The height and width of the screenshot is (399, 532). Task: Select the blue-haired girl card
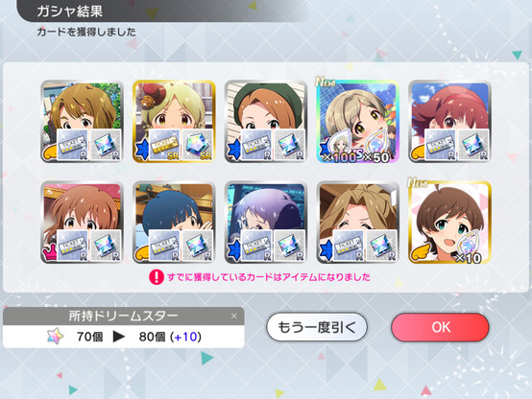tap(174, 223)
